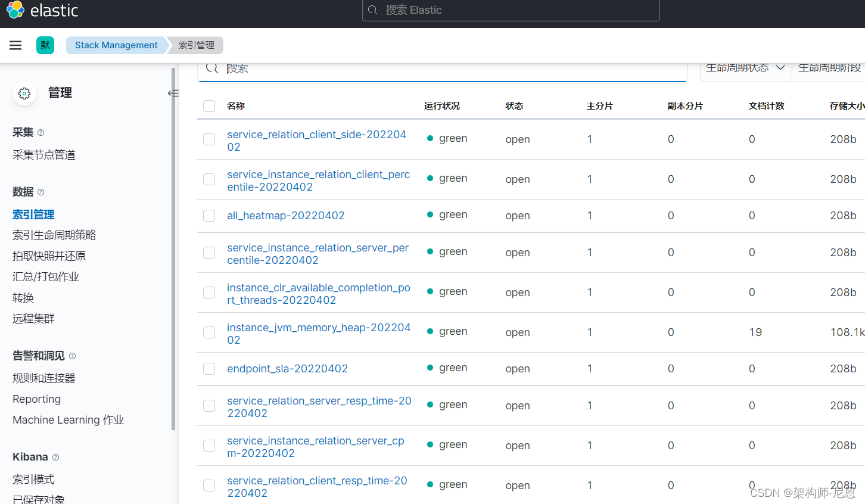Open index service_relation_server_resp_time-20220402
This screenshot has width=865, height=504.
[319, 407]
